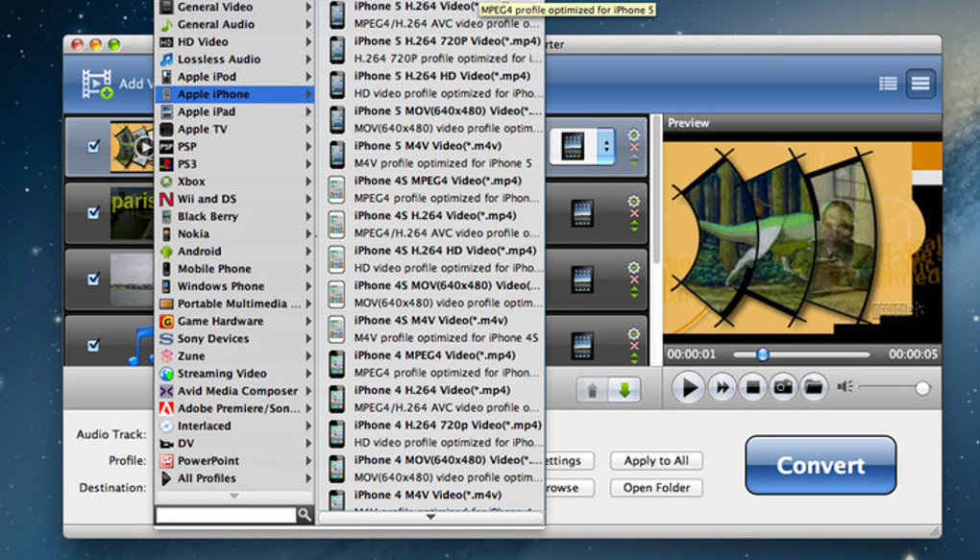Uncheck the third video checkbox

[x=94, y=279]
